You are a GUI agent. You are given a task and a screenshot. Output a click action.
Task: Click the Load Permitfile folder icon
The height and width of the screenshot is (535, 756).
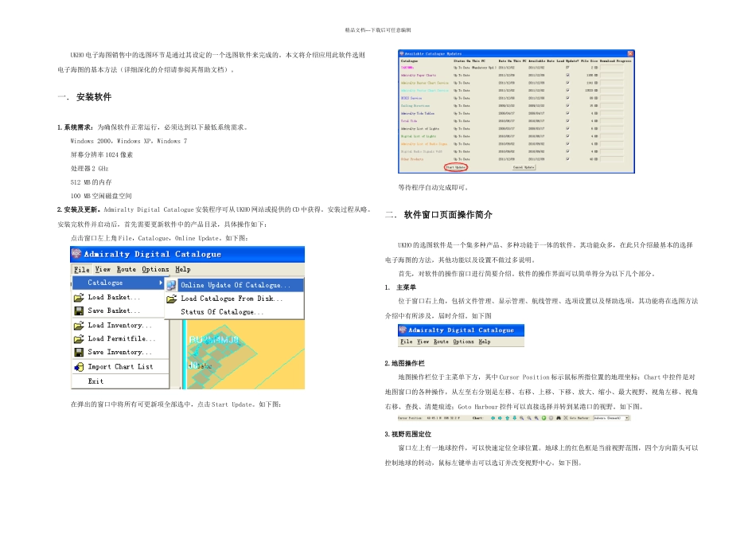pos(79,338)
